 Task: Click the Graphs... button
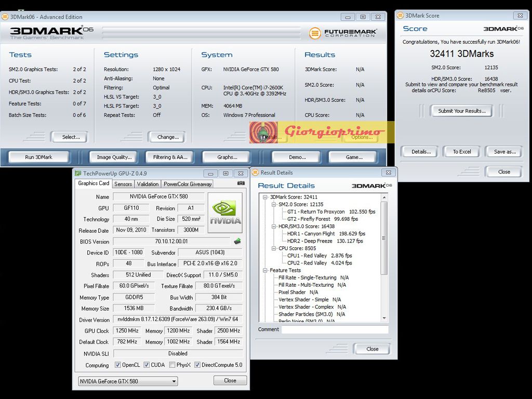(x=227, y=157)
